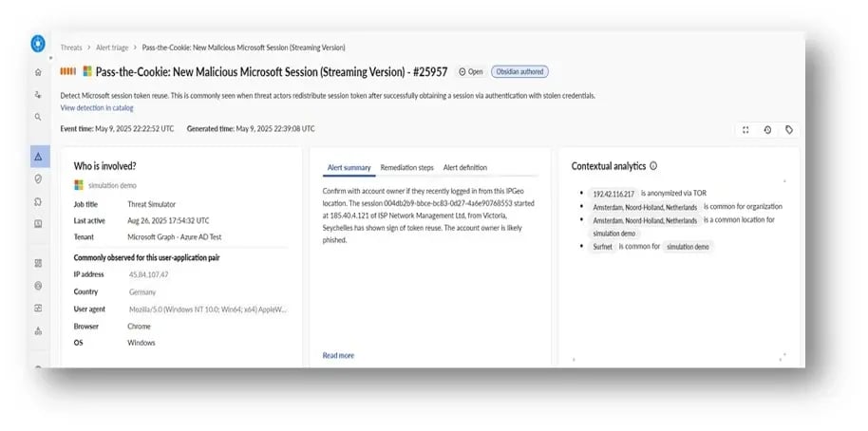Open the Open status selector
This screenshot has width=868, height=431.
[x=471, y=71]
